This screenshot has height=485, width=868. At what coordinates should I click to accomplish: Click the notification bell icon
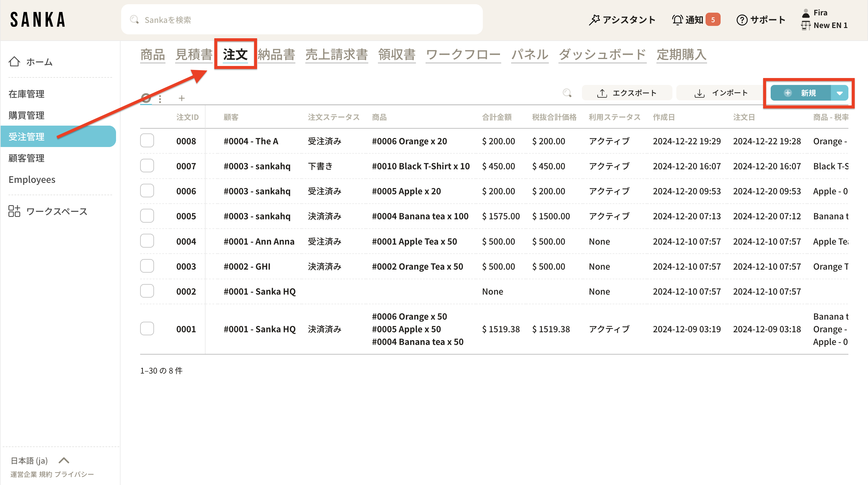click(x=677, y=20)
